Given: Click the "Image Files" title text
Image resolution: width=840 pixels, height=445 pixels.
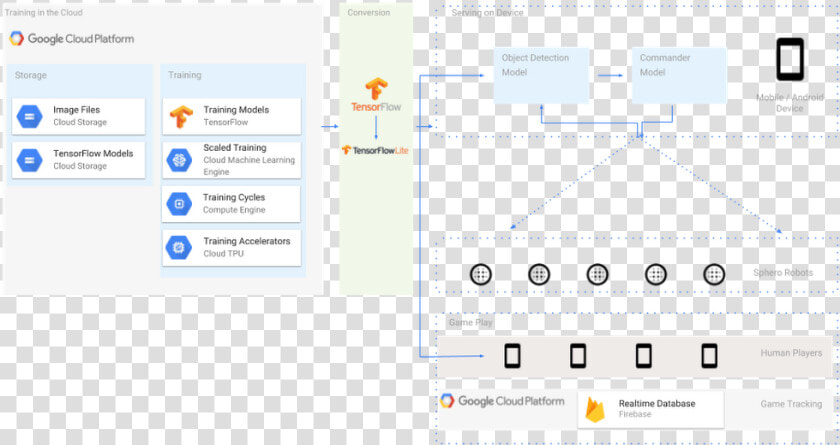Looking at the screenshot, I should coord(77,110).
